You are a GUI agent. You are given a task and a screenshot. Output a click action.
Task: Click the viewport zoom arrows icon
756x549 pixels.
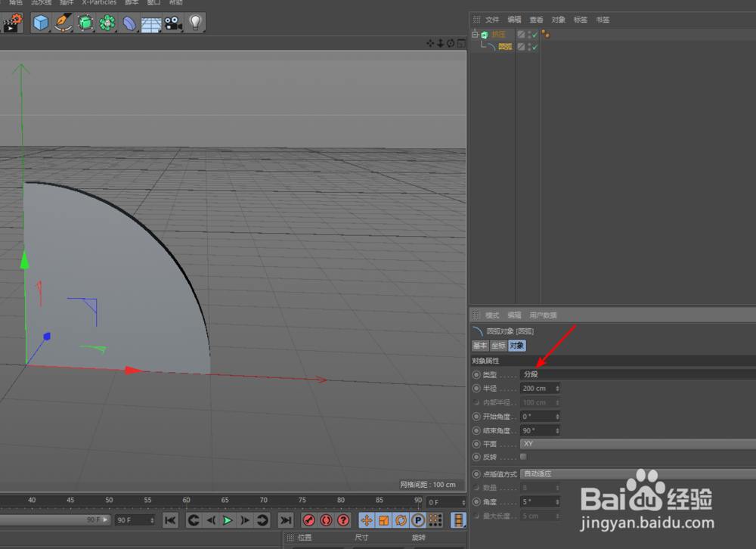click(440, 43)
